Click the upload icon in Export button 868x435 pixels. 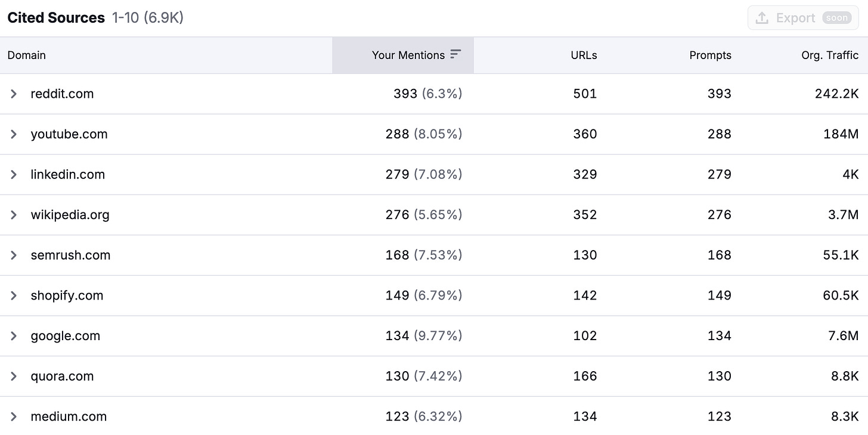(761, 18)
